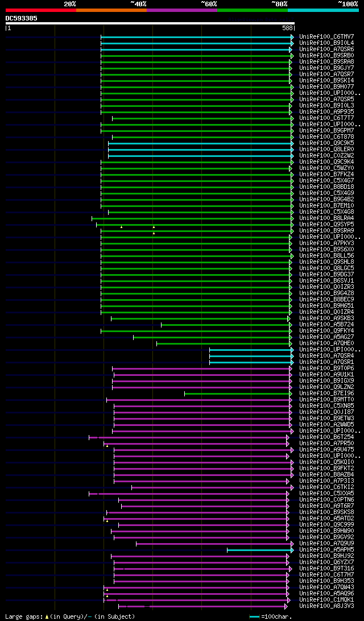Open hit 'UniRef100_B8AZB4'
Viewport: 364px width, 621px height.
coord(326,475)
